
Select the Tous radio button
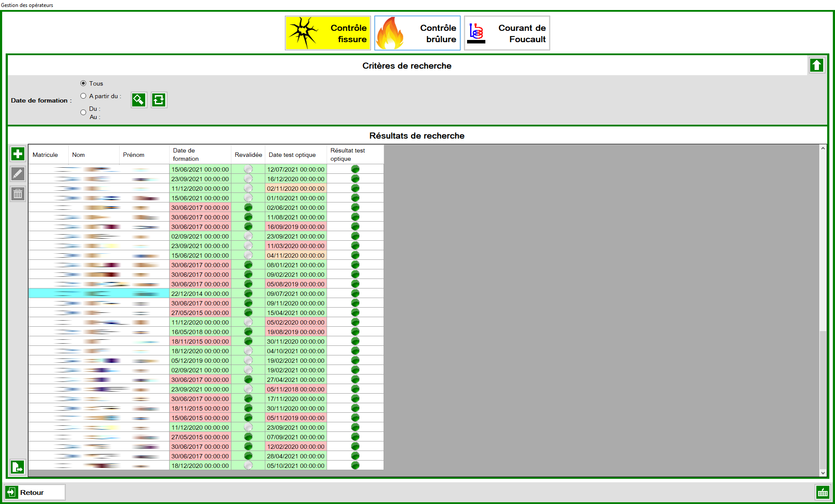click(x=83, y=83)
